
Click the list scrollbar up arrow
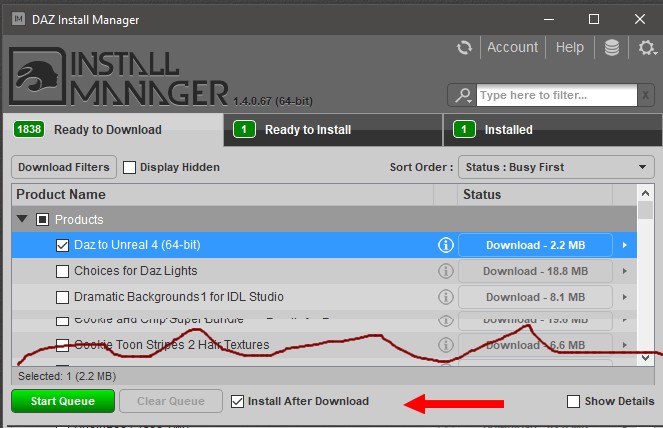click(645, 193)
